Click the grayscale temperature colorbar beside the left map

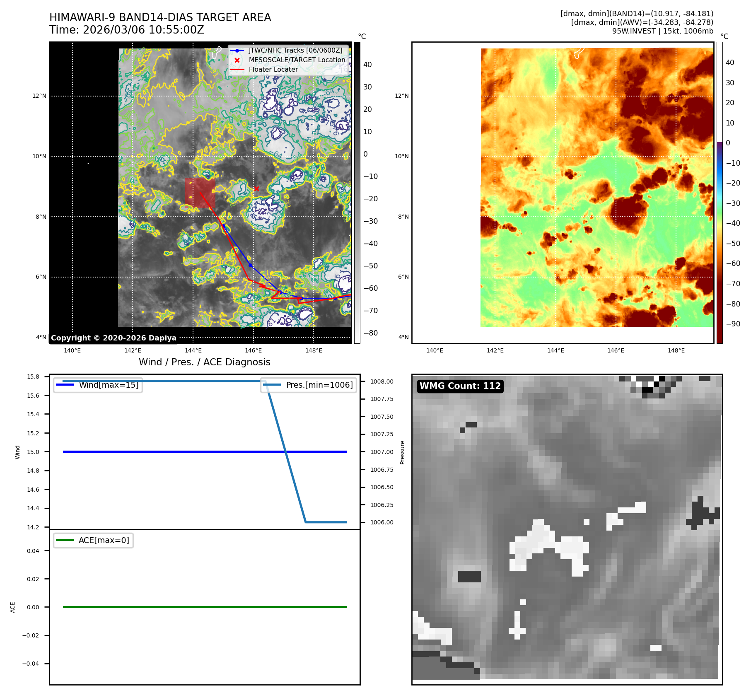(357, 193)
